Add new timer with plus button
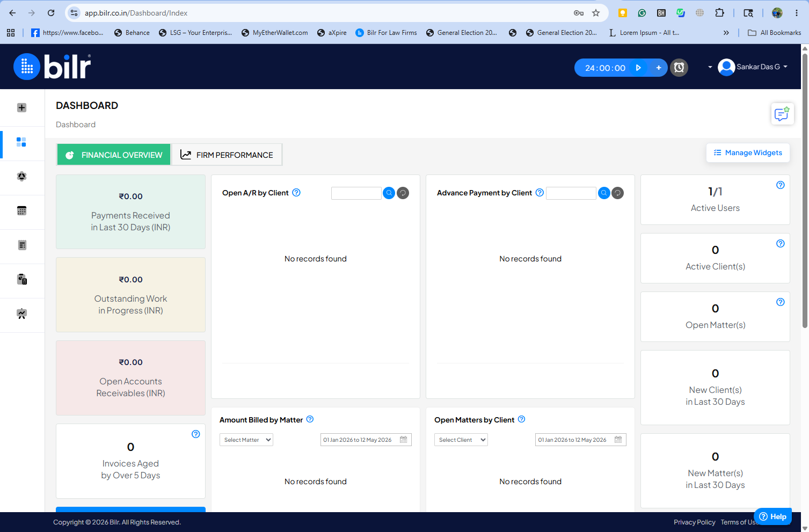809x532 pixels. [x=659, y=68]
